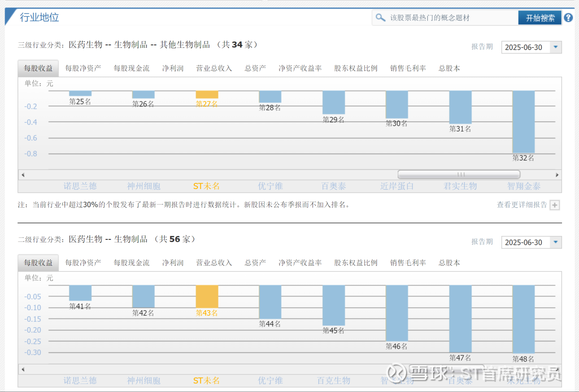Click the blue bar ranked 第47名
This screenshot has width=579, height=392.
(x=460, y=319)
